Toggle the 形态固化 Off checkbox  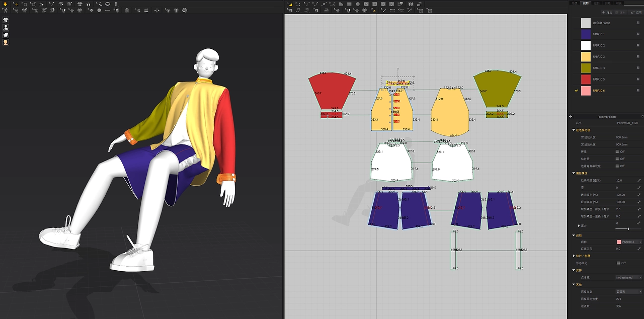[618, 263]
